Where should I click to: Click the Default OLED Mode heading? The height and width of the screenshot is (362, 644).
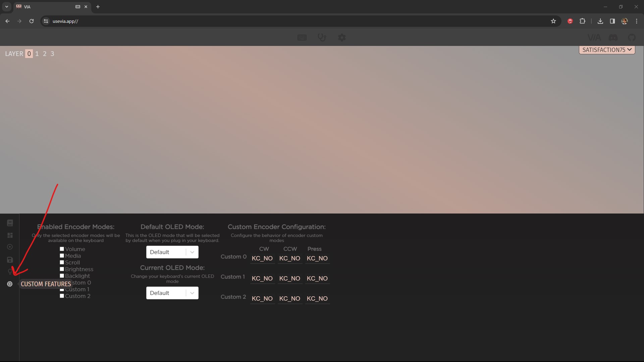(x=172, y=227)
